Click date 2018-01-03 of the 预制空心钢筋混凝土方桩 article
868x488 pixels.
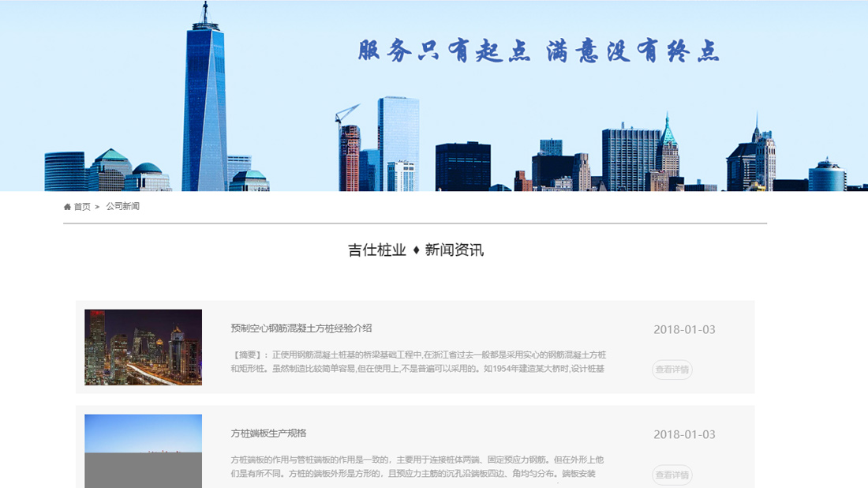684,329
